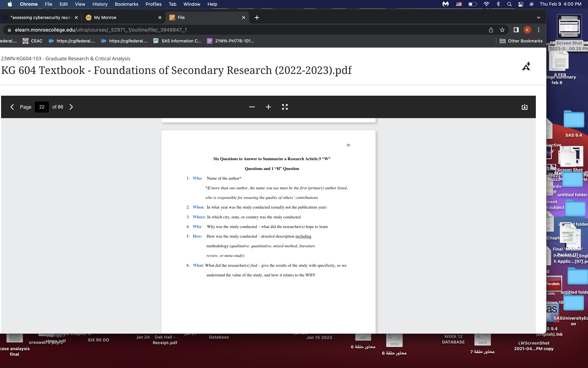The image size is (588, 368).
Task: Open Spotlight search icon
Action: [x=509, y=4]
